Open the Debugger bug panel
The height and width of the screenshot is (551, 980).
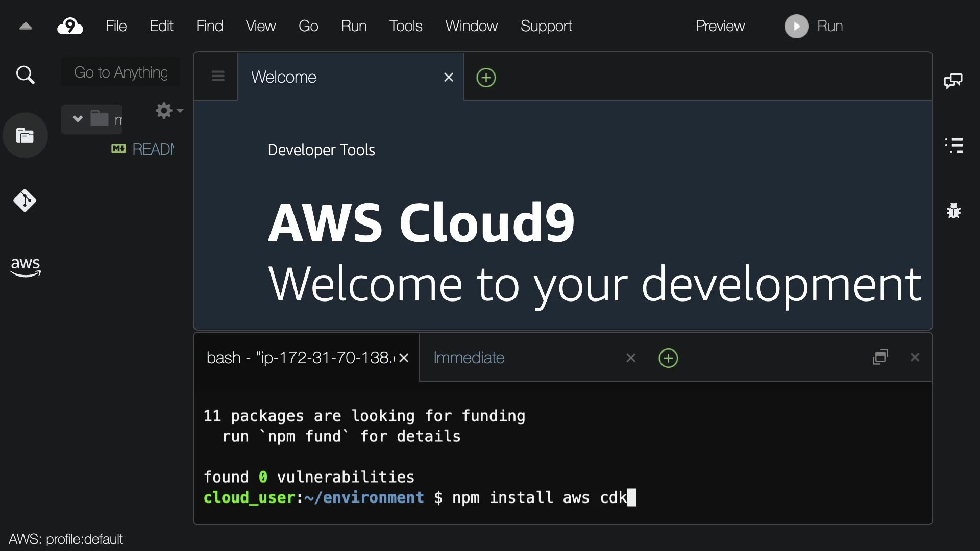pyautogui.click(x=953, y=210)
